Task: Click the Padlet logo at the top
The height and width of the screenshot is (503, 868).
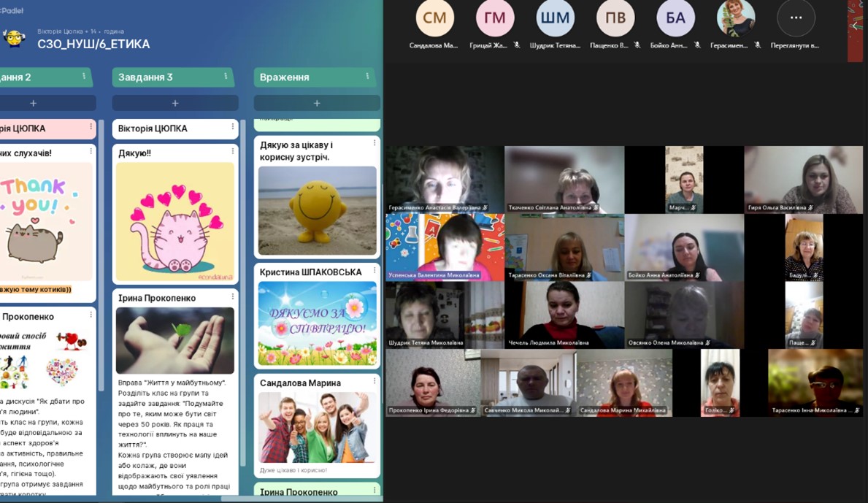Action: pyautogui.click(x=12, y=10)
